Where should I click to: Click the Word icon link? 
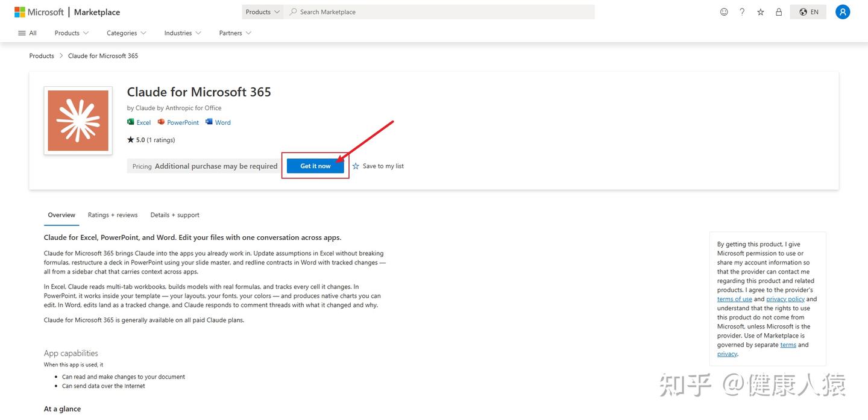click(x=218, y=122)
